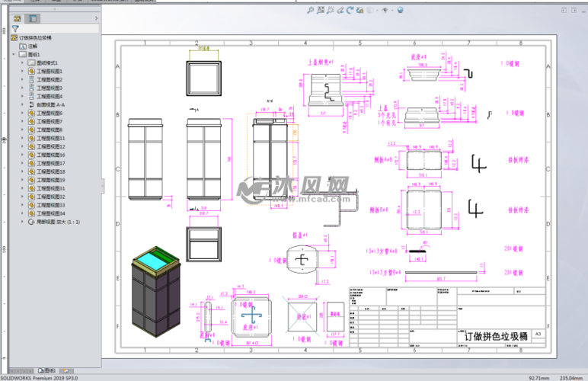Click the Previous View icon

[x=340, y=10]
